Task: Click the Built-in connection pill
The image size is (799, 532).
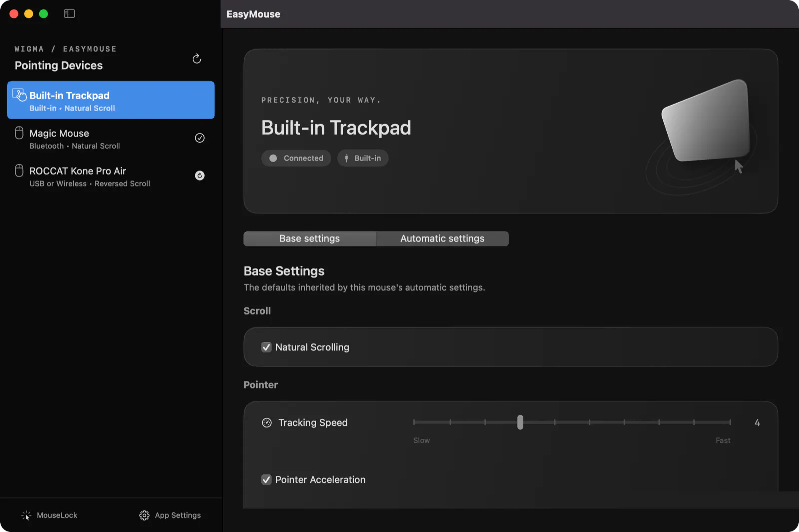Action: [363, 158]
